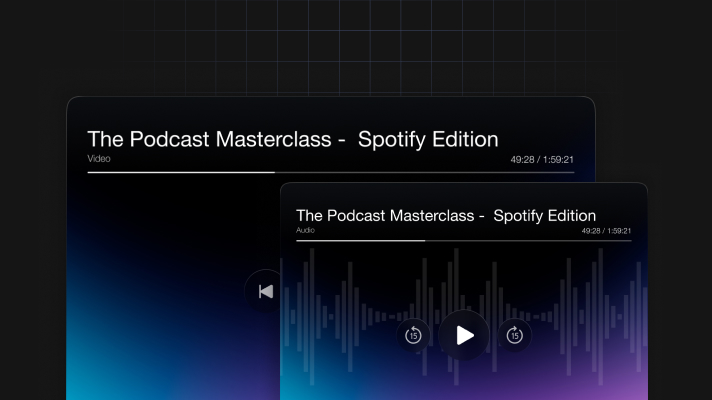The width and height of the screenshot is (712, 400).
Task: Click the previous track icon in the video player
Action: point(265,291)
